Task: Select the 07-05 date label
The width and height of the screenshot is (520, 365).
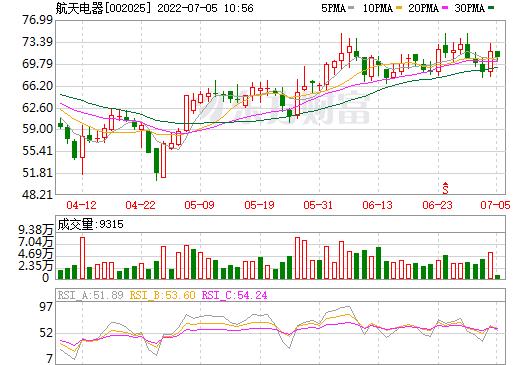Action: point(495,205)
